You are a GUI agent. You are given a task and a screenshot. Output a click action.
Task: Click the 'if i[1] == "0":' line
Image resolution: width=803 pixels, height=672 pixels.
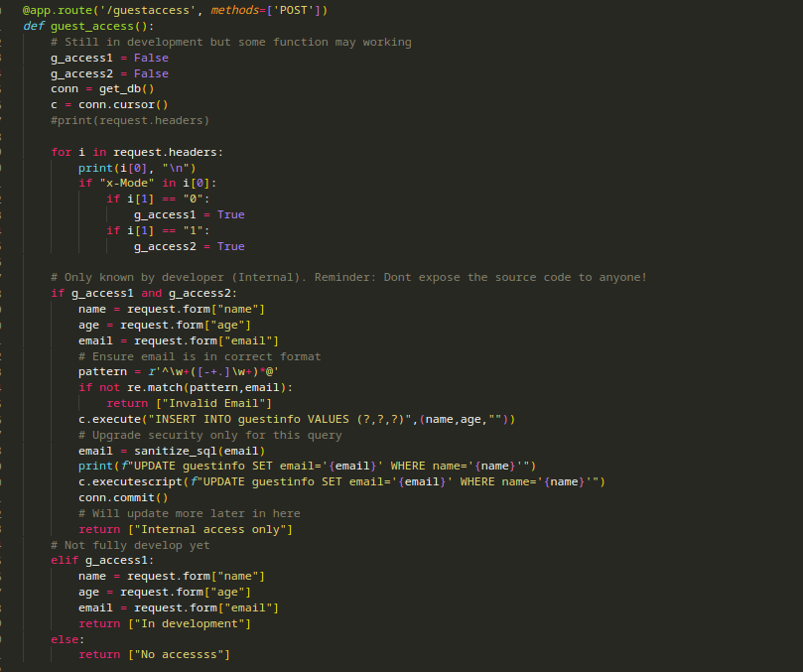click(x=158, y=200)
